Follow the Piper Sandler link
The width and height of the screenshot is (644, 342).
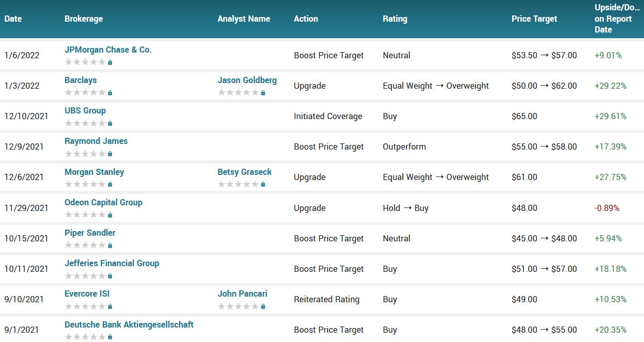coord(90,233)
